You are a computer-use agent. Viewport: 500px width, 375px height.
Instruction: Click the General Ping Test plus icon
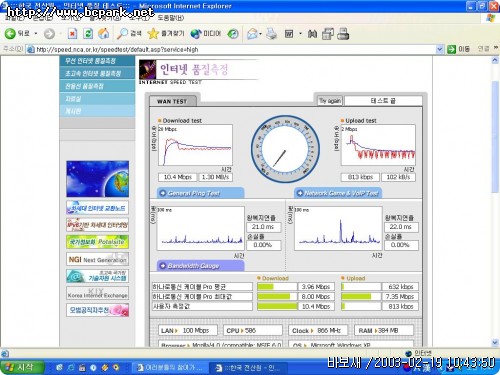pyautogui.click(x=163, y=193)
